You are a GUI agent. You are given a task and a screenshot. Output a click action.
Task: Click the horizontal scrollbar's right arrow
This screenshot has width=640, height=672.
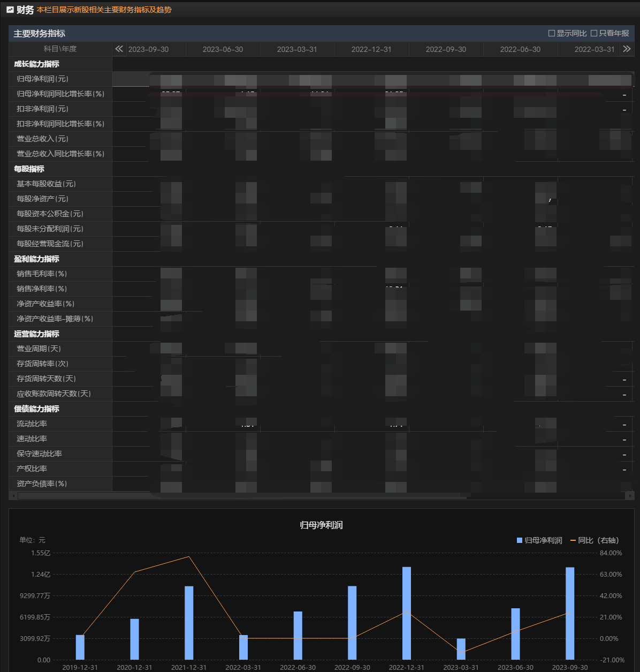(629, 496)
